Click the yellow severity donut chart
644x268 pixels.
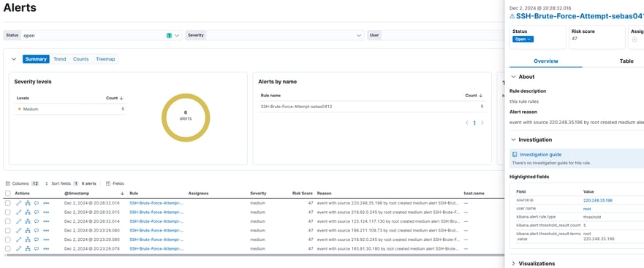186,118
